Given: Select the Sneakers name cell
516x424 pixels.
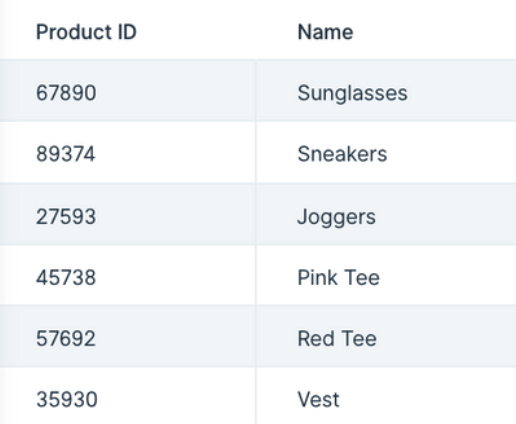Looking at the screenshot, I should (386, 152).
